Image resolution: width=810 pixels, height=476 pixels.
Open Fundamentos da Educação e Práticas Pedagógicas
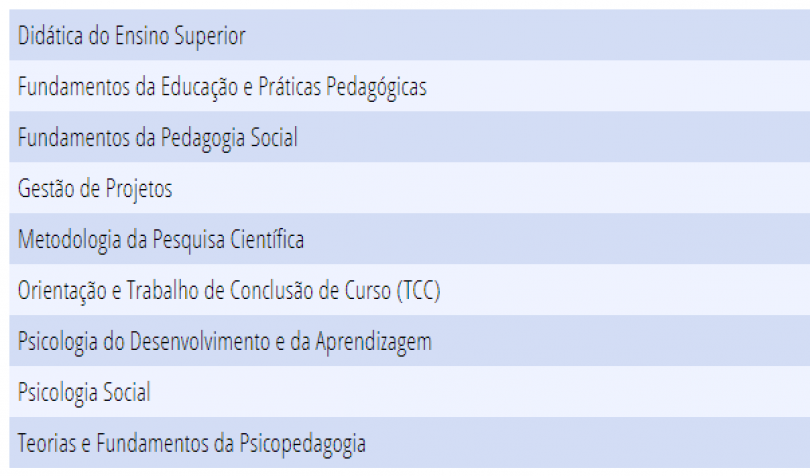[x=410, y=86]
